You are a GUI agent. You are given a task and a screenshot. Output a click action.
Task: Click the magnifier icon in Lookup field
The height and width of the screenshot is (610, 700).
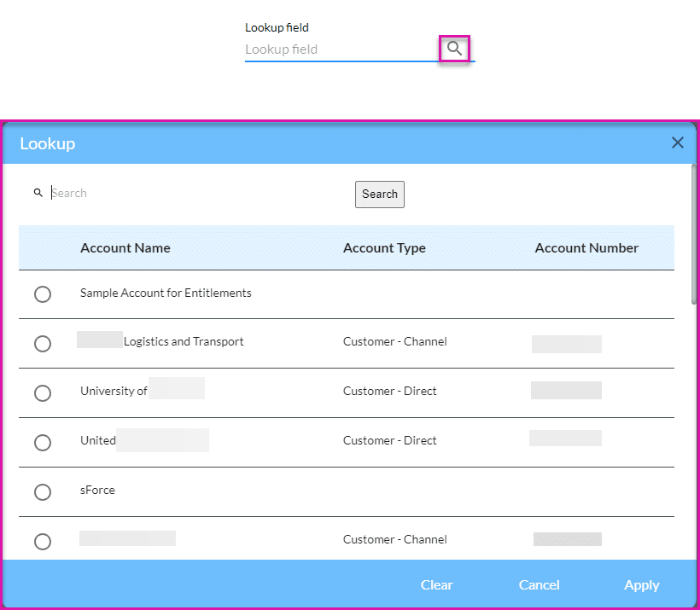[455, 49]
